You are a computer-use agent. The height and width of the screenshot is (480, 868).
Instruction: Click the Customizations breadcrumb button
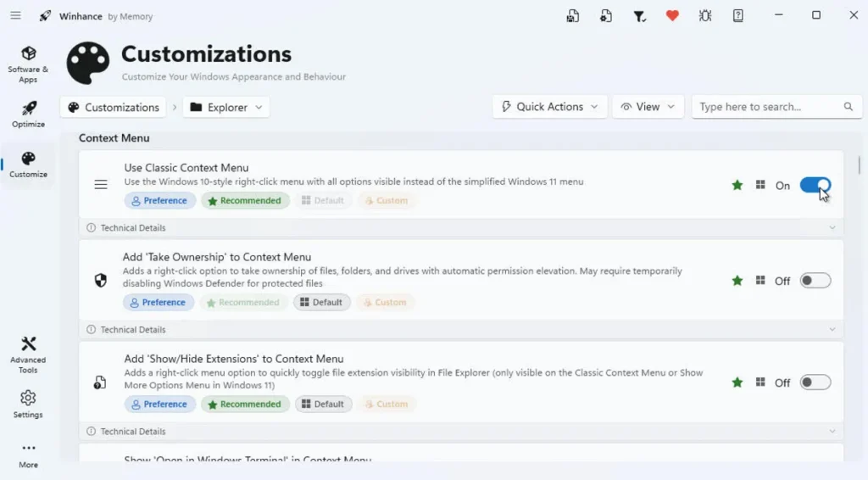[114, 108]
